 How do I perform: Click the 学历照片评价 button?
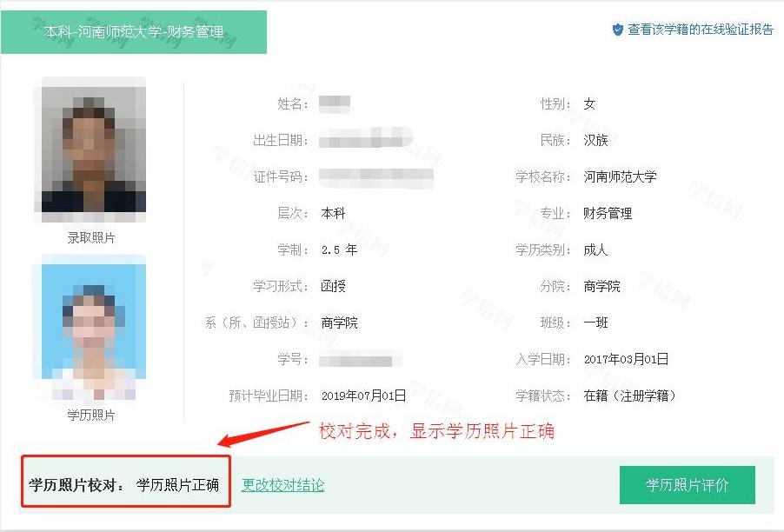(x=687, y=484)
